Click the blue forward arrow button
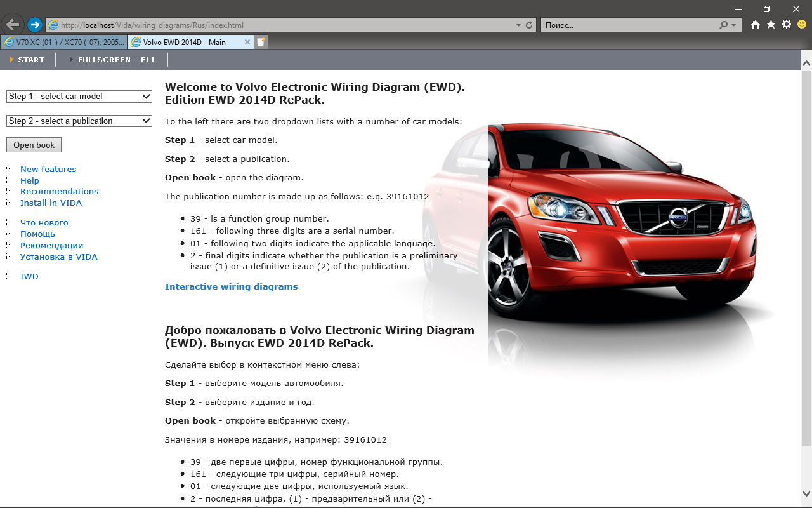Image resolution: width=812 pixels, height=508 pixels. coord(35,25)
